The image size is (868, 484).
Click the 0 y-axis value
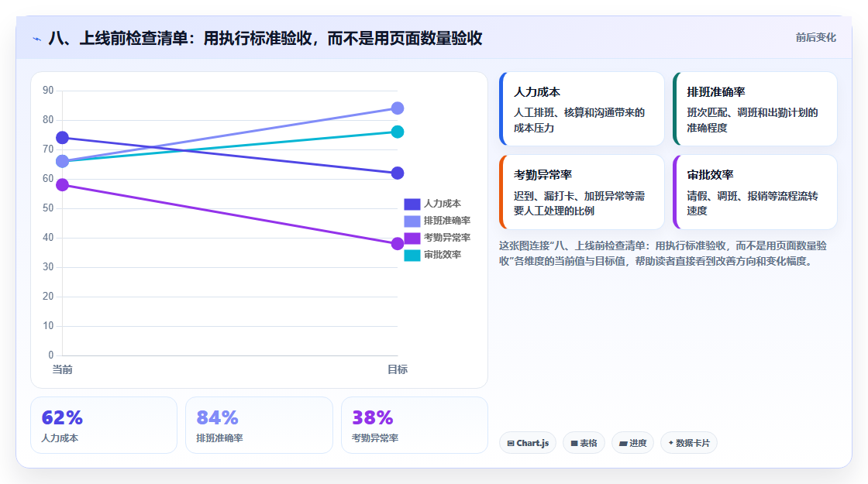click(x=51, y=355)
